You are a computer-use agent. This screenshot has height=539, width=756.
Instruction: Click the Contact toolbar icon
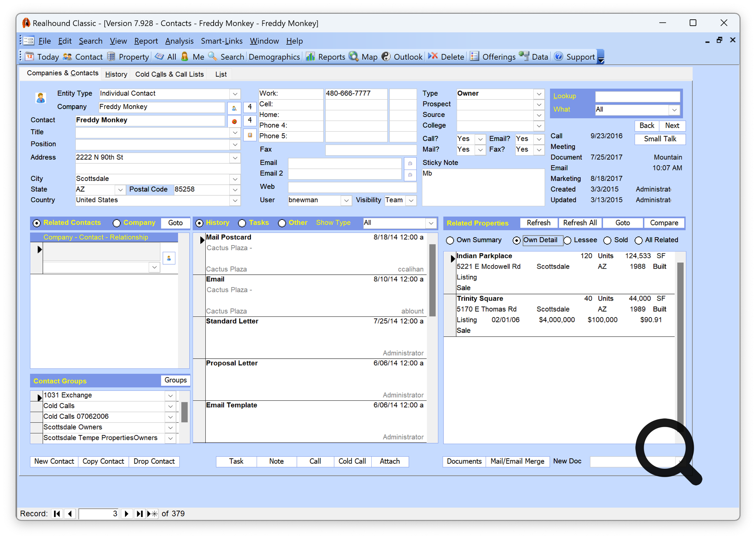pos(67,57)
